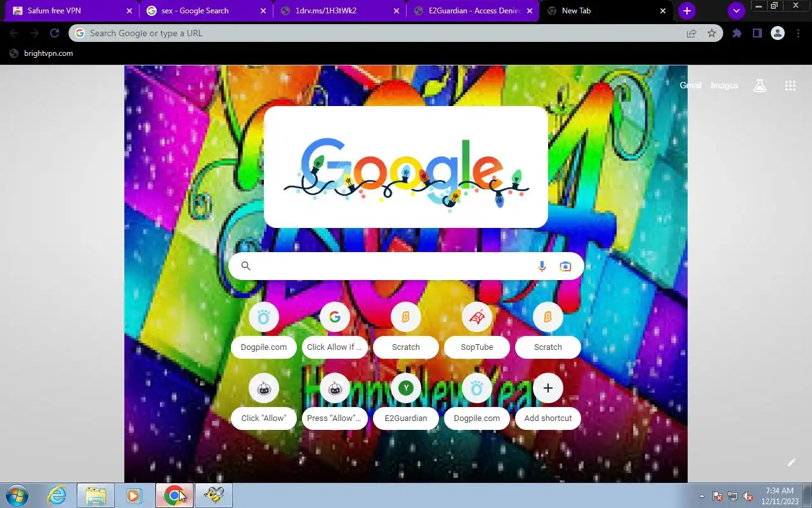Close the 1drv.ms tab

[396, 11]
